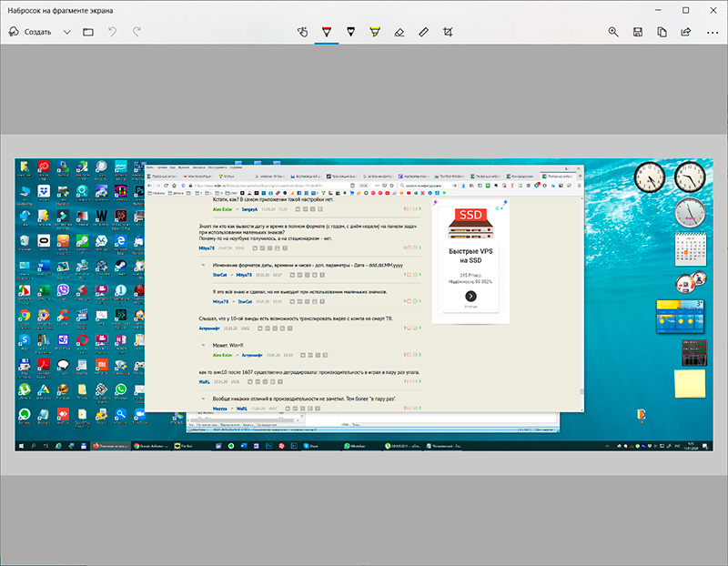Open the three-dot more options menu
The width and height of the screenshot is (728, 566).
[711, 32]
